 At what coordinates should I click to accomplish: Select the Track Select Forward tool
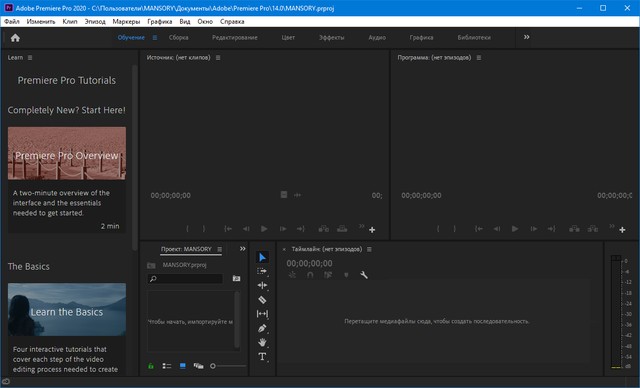[262, 271]
